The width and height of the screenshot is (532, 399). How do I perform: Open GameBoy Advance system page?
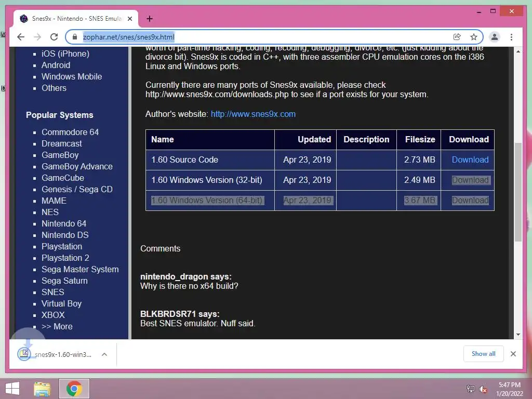[77, 166]
